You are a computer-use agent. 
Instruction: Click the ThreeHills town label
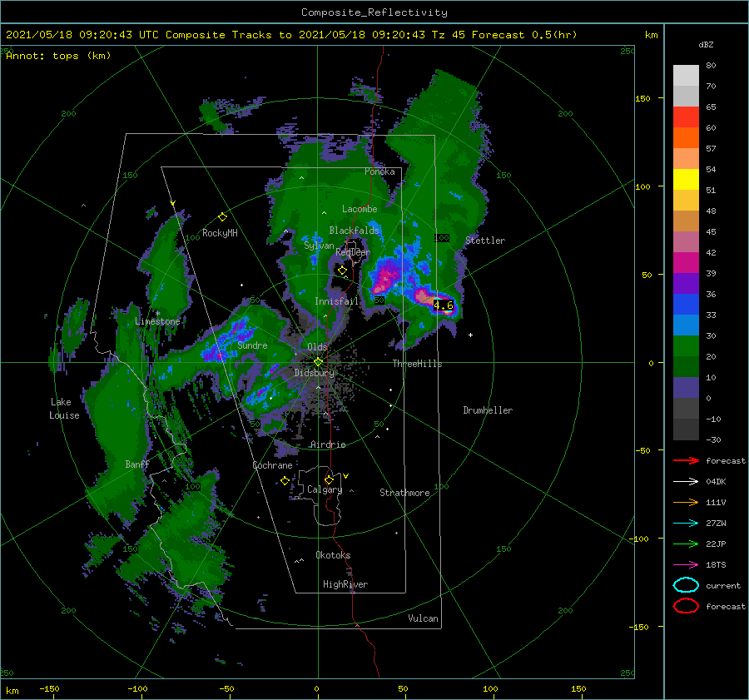pos(417,364)
